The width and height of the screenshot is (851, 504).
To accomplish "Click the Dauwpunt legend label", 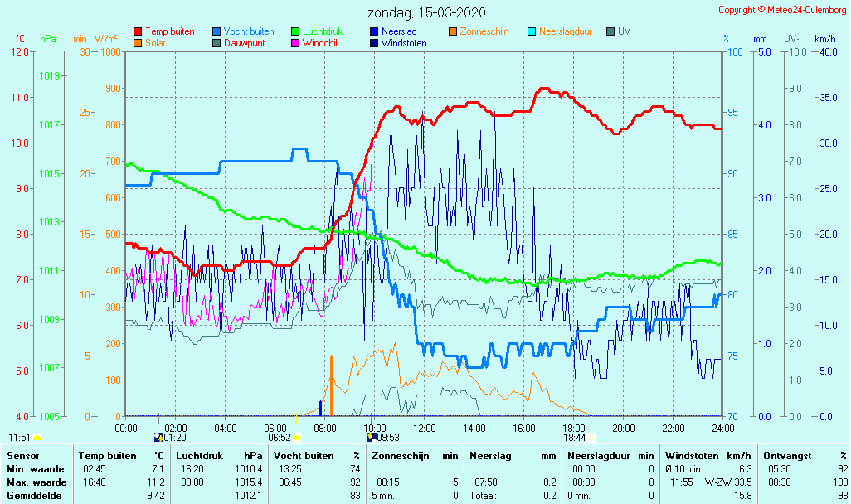I will tap(245, 43).
